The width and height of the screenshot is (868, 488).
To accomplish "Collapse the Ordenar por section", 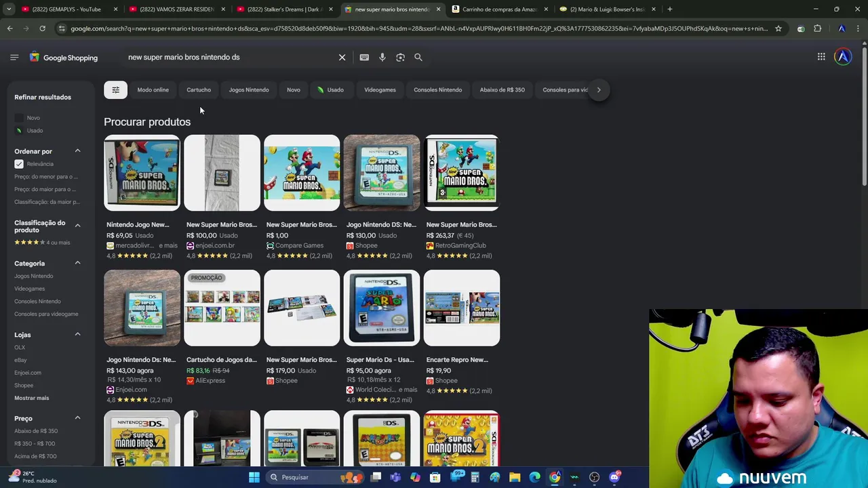I will point(77,150).
